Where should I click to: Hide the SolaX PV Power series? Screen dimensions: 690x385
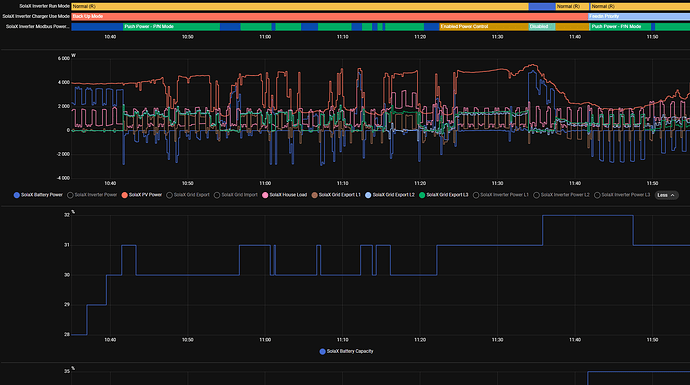tap(142, 195)
